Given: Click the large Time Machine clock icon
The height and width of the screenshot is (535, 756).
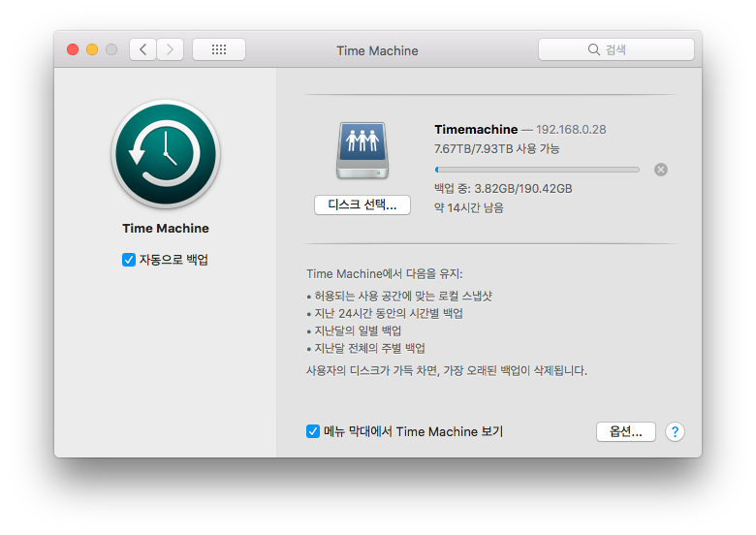Looking at the screenshot, I should [166, 154].
